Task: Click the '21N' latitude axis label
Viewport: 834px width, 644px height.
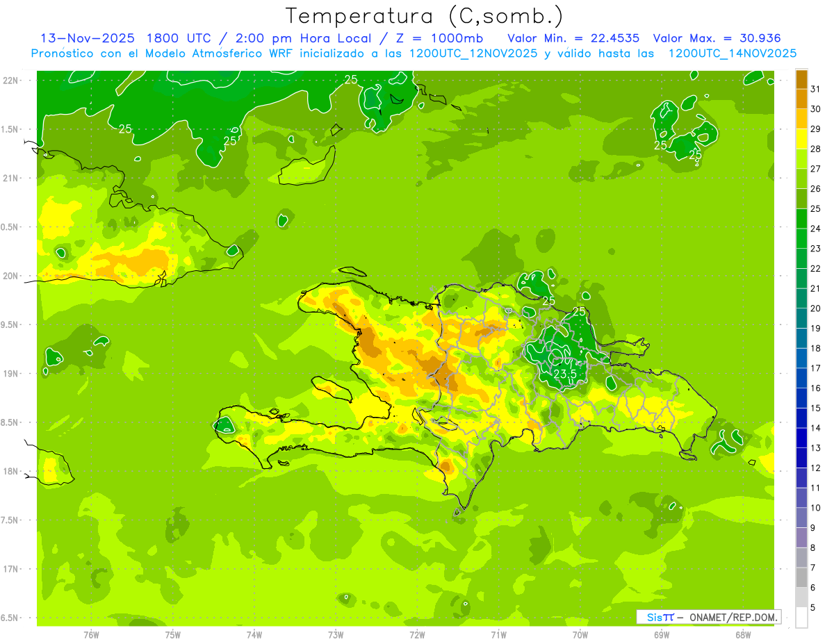Action: click(10, 178)
